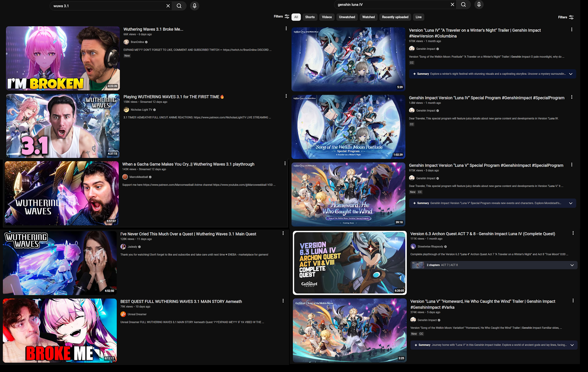Click the MarcoMeatball channel avatar

tap(125, 177)
